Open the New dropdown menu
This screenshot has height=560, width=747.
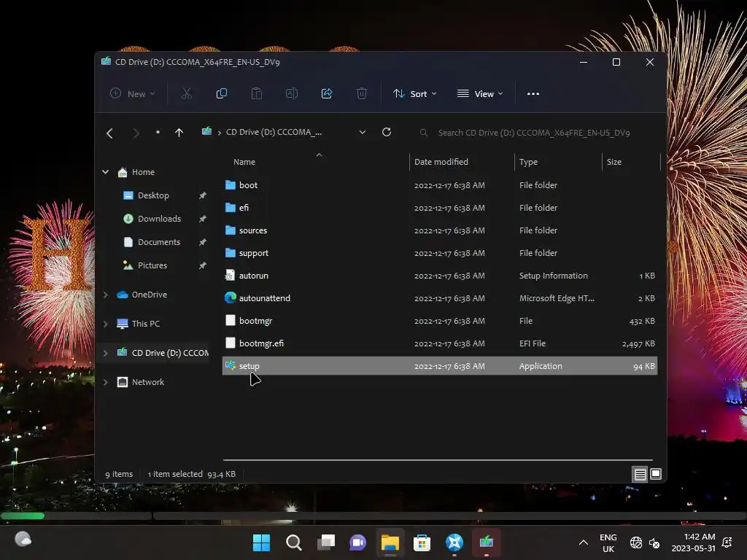133,94
